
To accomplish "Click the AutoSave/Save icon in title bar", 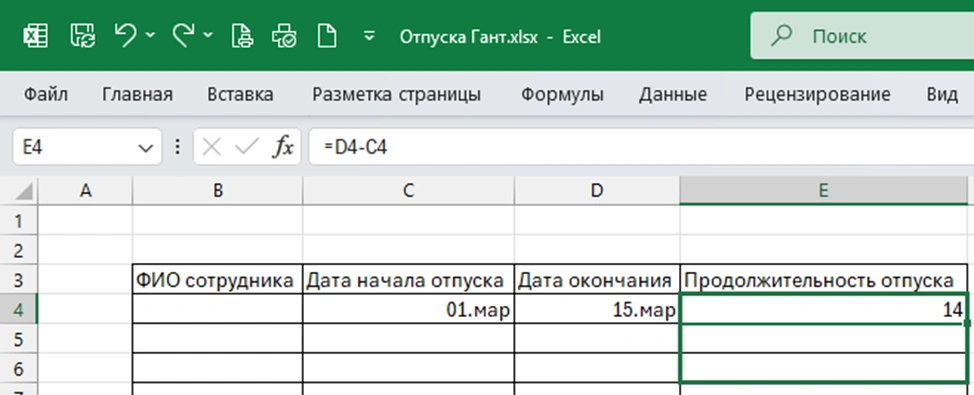I will [82, 36].
